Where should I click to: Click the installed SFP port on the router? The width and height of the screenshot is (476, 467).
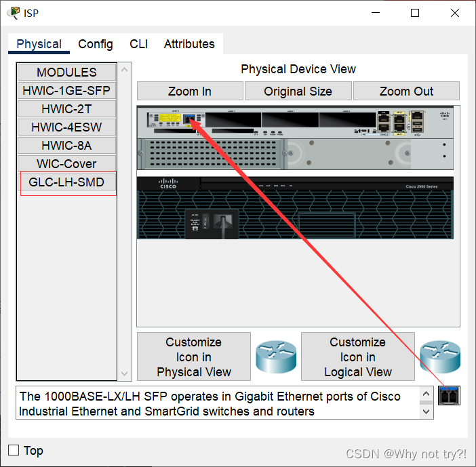click(189, 119)
